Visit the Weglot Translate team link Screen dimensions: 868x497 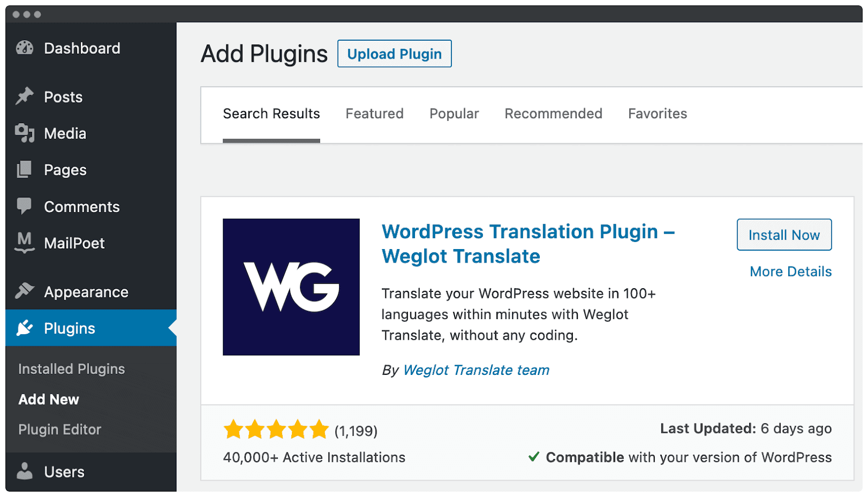tap(475, 369)
